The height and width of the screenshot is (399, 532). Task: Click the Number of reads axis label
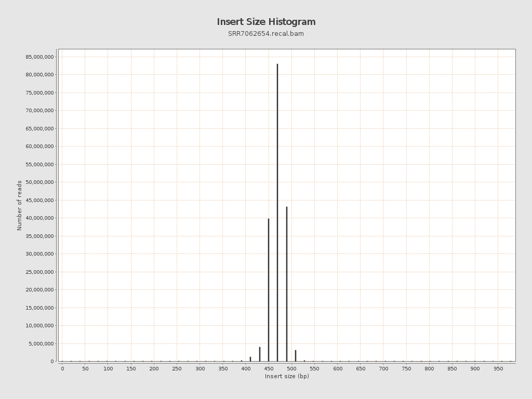(x=19, y=205)
